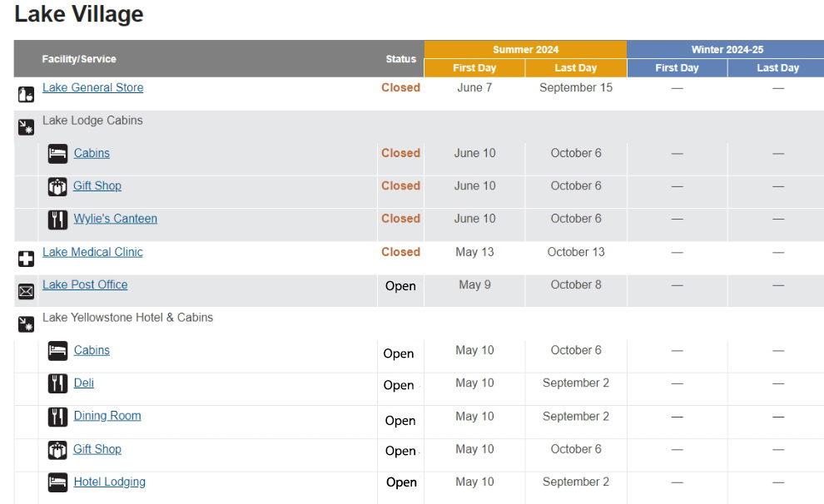The width and height of the screenshot is (824, 504).
Task: Click the dining icon beside Dining Room
Action: point(57,417)
